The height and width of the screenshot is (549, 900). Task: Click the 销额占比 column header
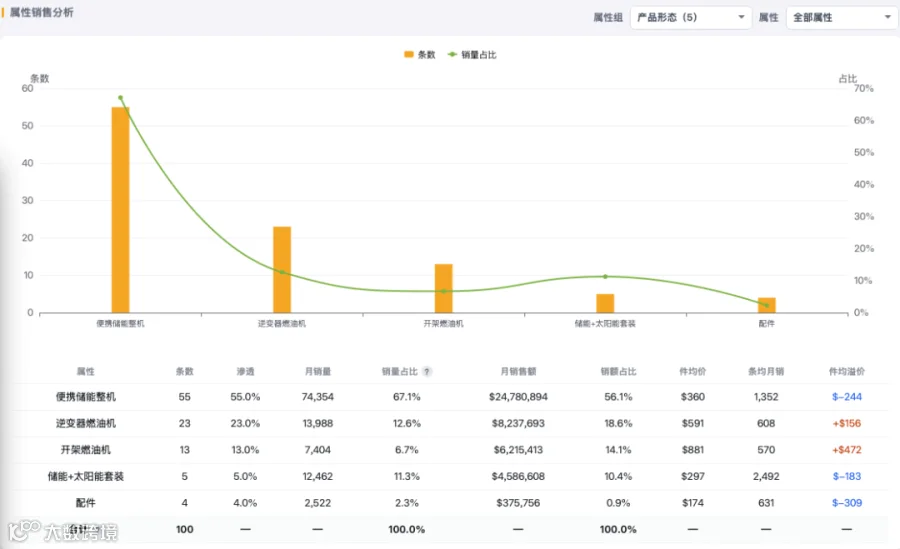click(x=618, y=372)
